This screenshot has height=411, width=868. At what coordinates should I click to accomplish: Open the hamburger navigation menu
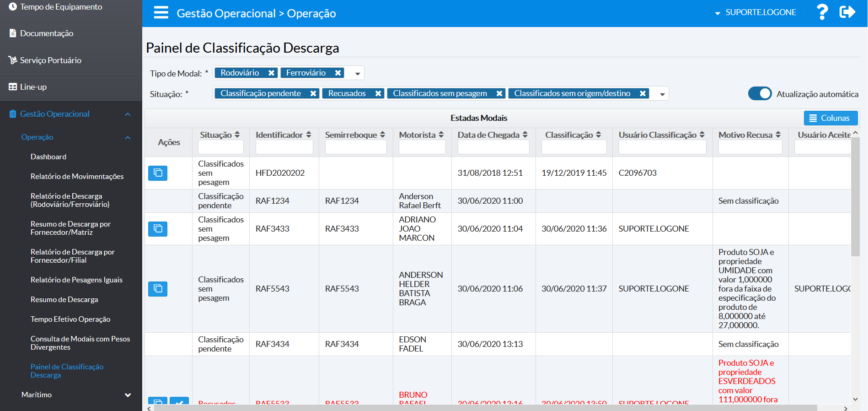161,13
